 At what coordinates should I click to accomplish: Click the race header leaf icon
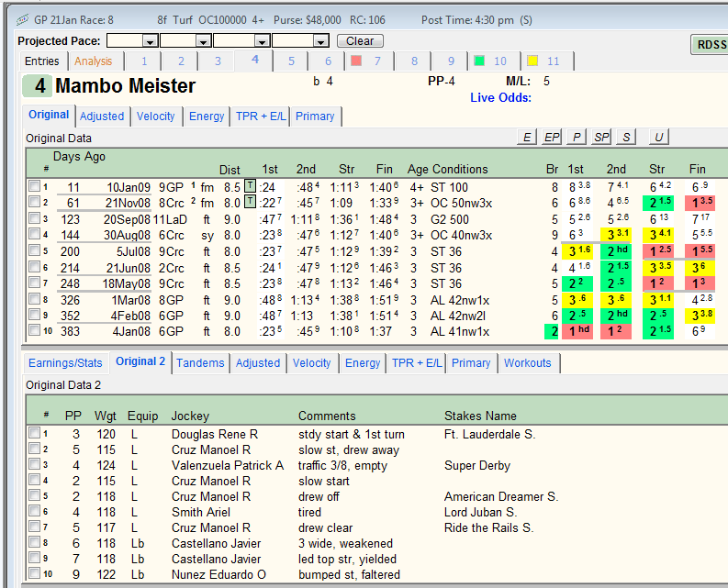point(22,20)
